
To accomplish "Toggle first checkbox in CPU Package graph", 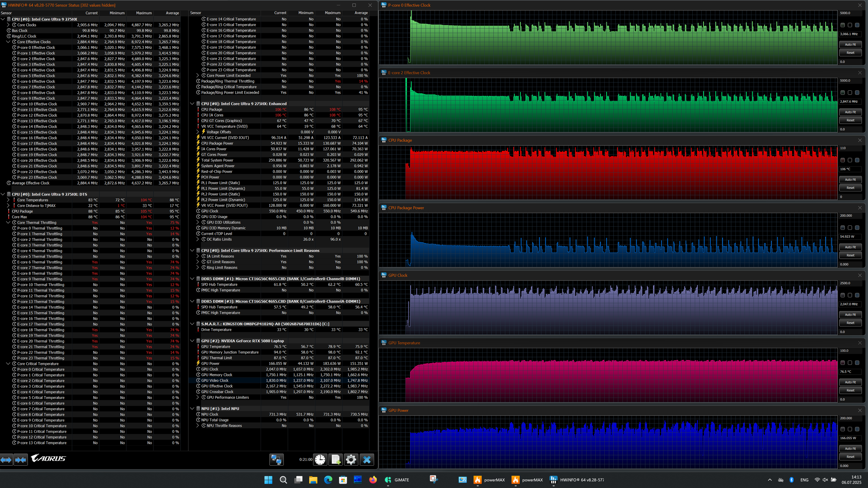I will click(842, 160).
